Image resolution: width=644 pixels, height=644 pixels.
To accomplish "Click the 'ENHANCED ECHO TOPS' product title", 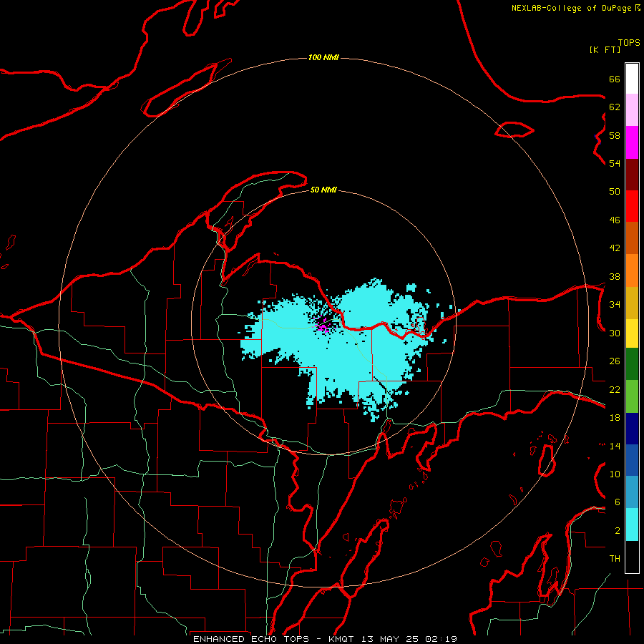I will 251,639.
